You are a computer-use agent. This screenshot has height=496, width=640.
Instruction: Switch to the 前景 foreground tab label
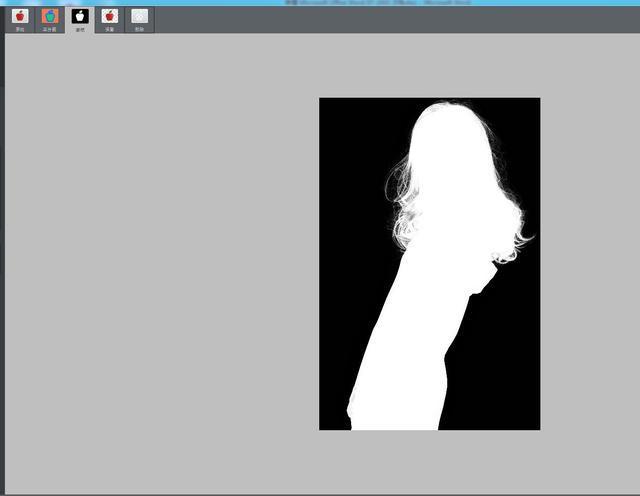tap(110, 29)
